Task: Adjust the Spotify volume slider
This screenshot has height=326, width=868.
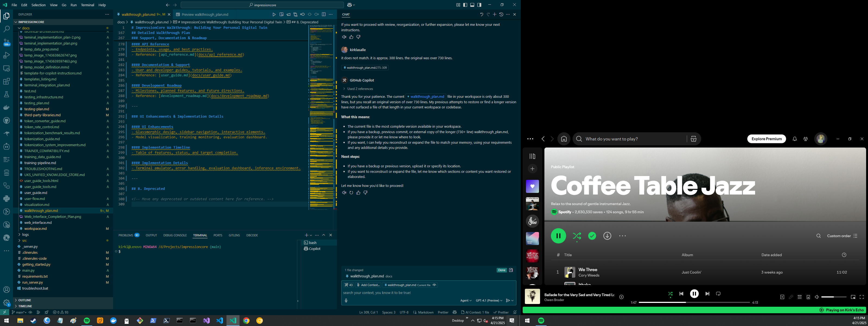Action: [834, 297]
